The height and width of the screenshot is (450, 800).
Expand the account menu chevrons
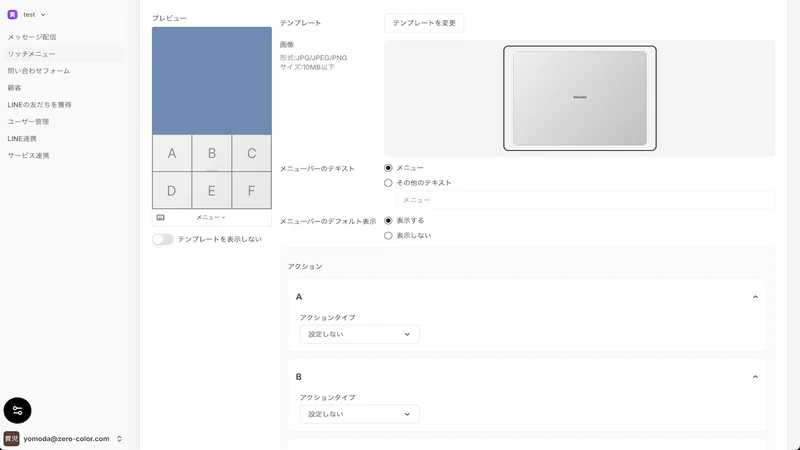pyautogui.click(x=119, y=439)
